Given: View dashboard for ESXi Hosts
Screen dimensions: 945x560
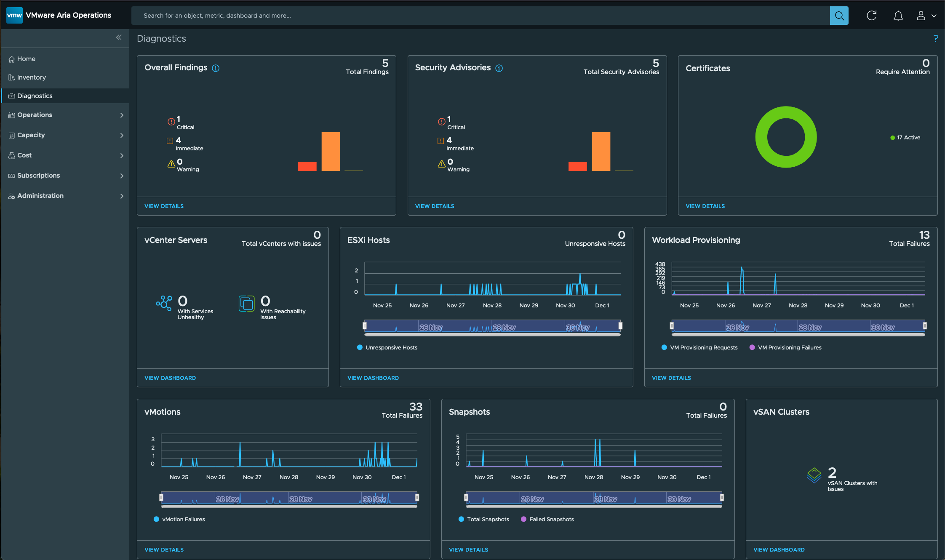Looking at the screenshot, I should 373,378.
